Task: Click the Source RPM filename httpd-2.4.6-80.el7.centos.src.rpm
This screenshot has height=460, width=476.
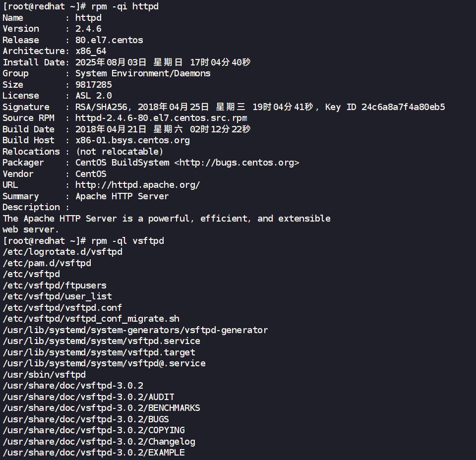Action: point(161,118)
